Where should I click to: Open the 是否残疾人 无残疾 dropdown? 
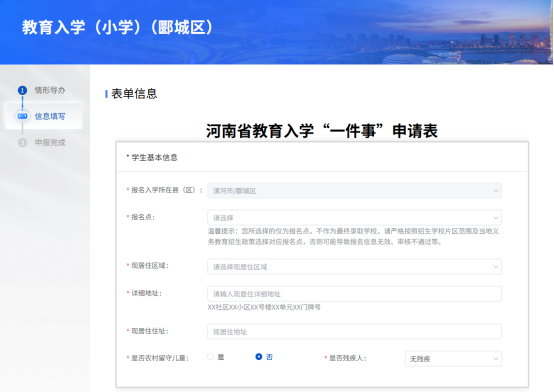click(453, 359)
